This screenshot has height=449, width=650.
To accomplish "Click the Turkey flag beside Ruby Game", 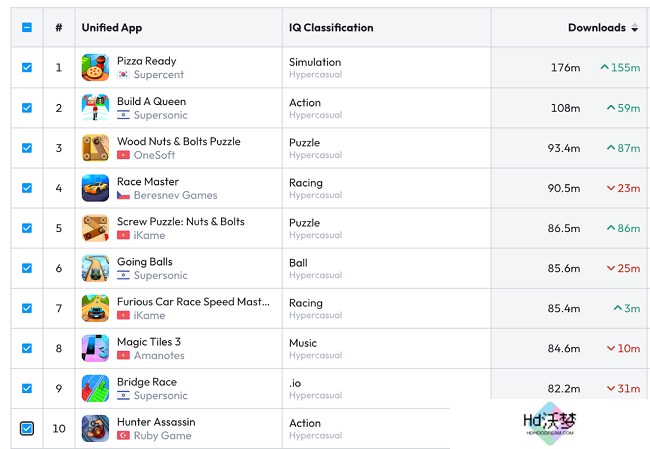I will pos(123,436).
